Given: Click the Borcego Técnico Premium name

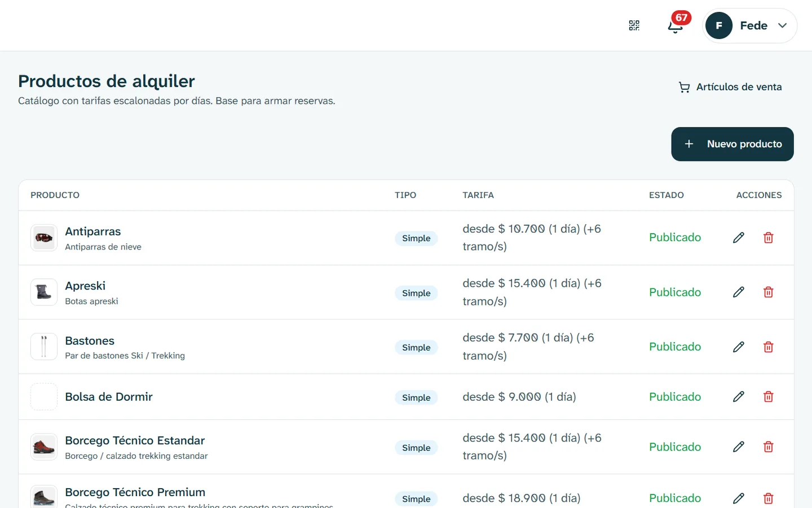Looking at the screenshot, I should click(x=135, y=492).
